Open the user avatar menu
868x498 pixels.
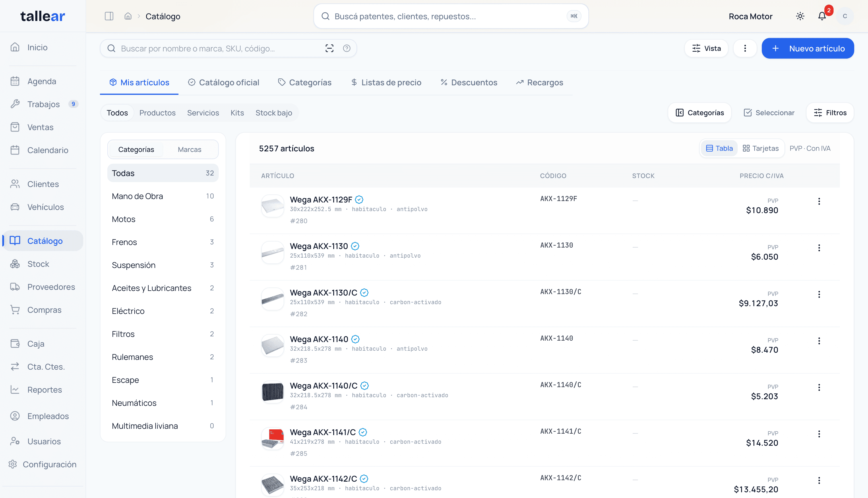[x=844, y=16]
